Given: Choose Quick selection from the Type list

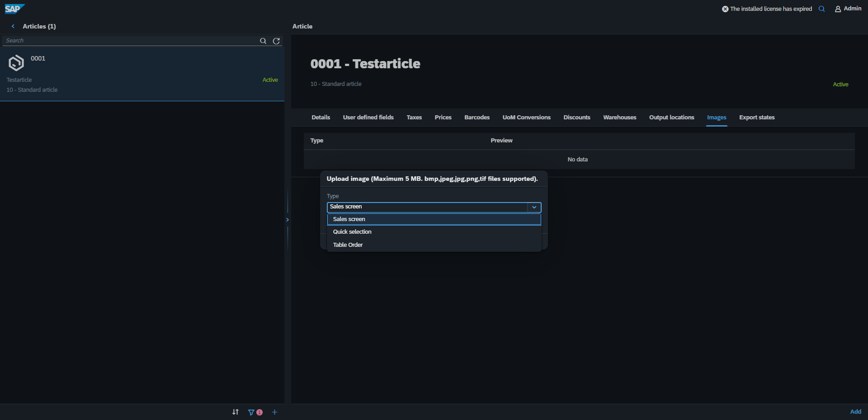Looking at the screenshot, I should point(352,232).
